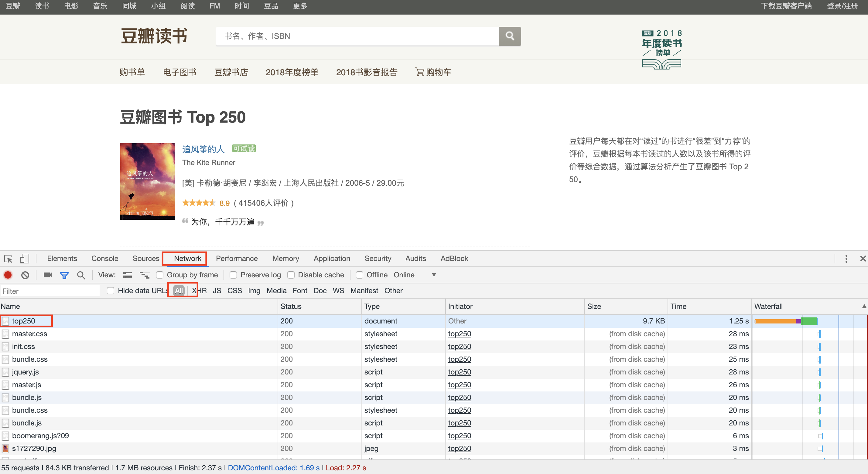The height and width of the screenshot is (474, 868).
Task: Switch to the Memory tab
Action: coord(286,259)
